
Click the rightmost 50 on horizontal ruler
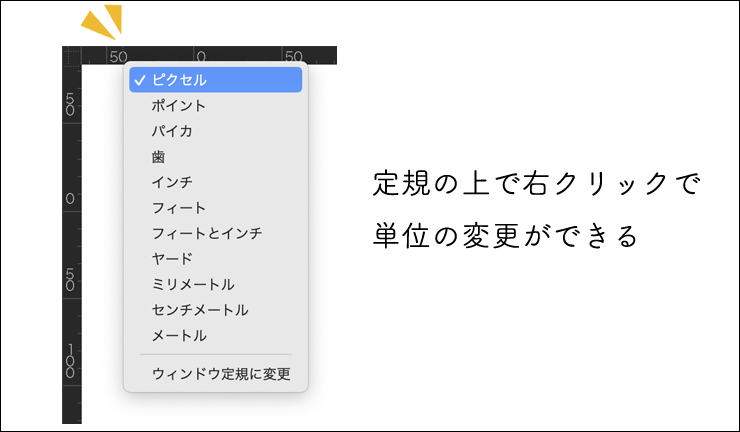294,56
